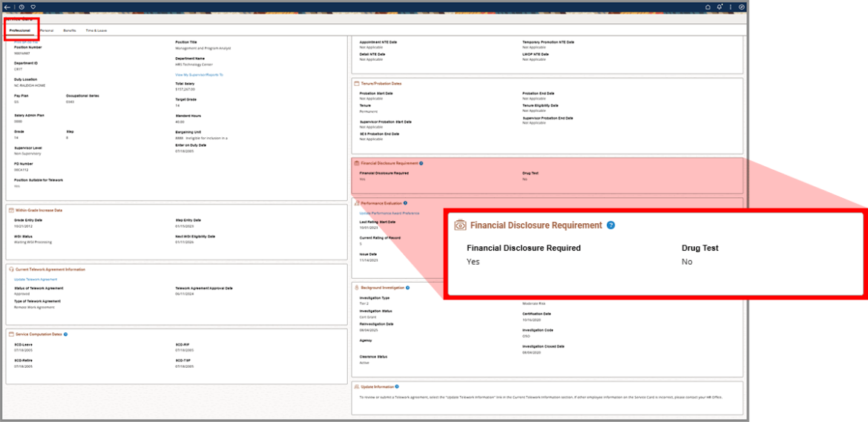Click the back arrow in the header
This screenshot has width=868, height=422.
[x=7, y=7]
